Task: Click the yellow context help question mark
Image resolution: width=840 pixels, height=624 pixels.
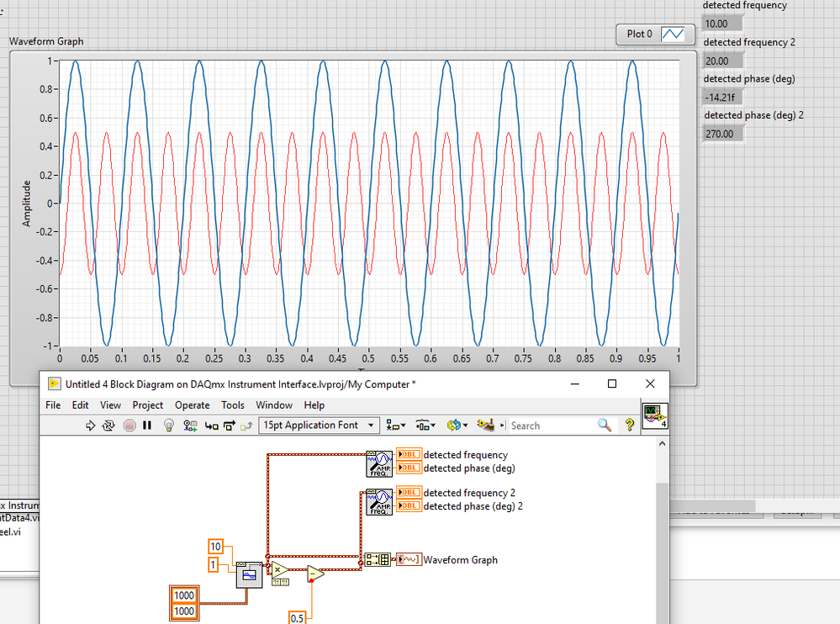Action: coord(629,426)
